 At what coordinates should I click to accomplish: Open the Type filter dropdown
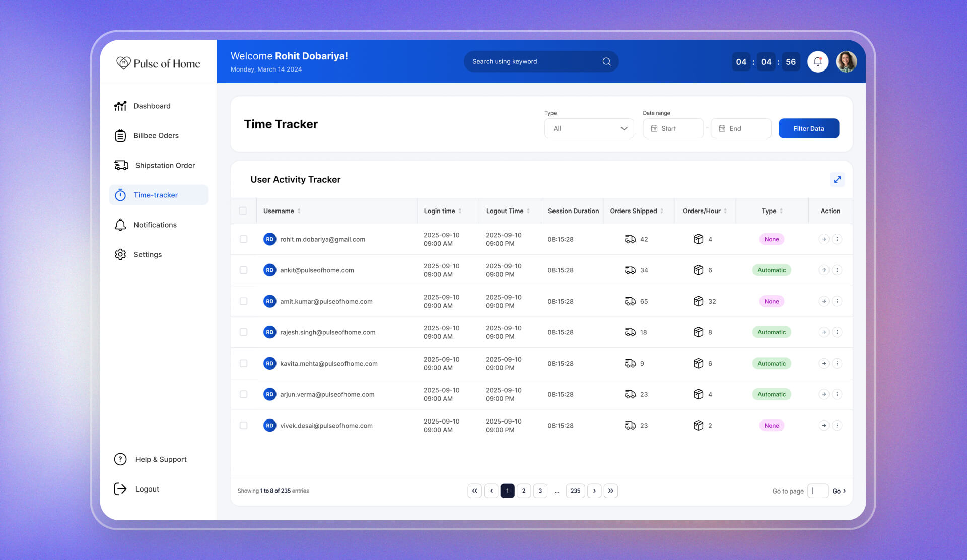pyautogui.click(x=589, y=129)
